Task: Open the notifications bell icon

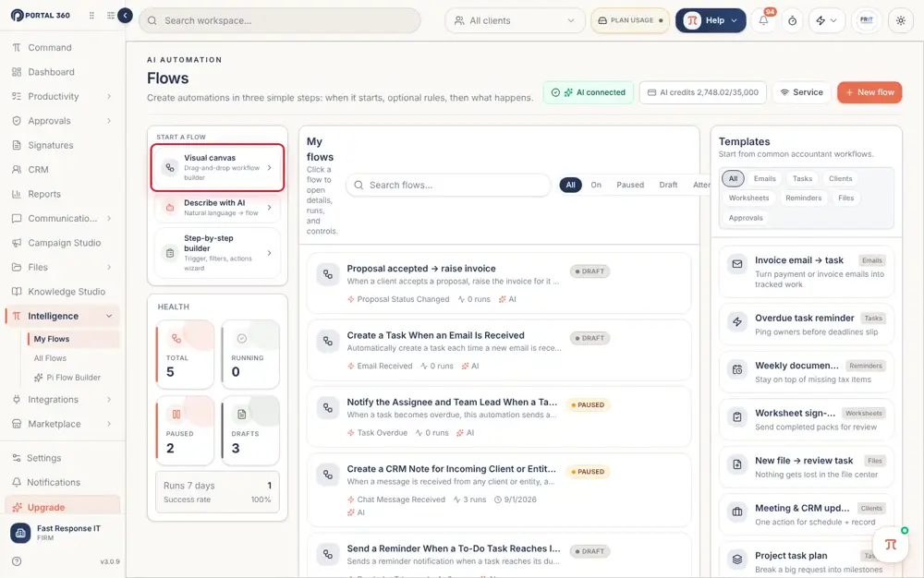Action: pyautogui.click(x=763, y=20)
